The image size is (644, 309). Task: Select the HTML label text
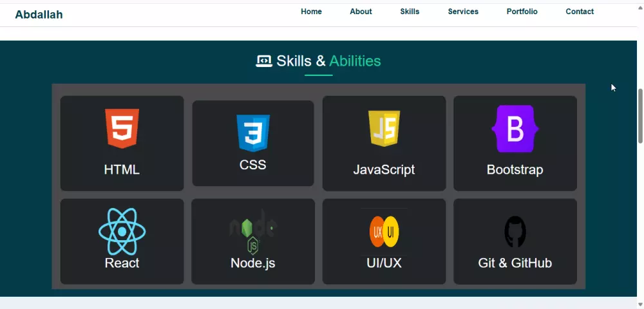(x=122, y=169)
